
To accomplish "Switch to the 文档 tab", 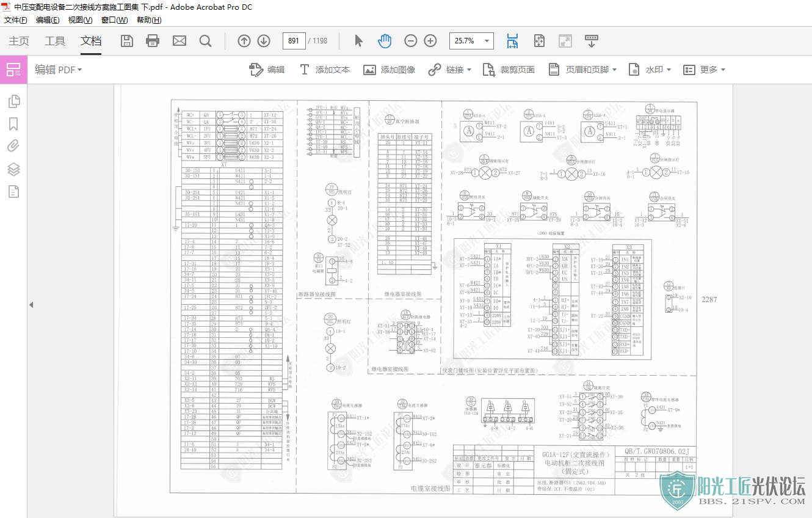I will [x=91, y=41].
